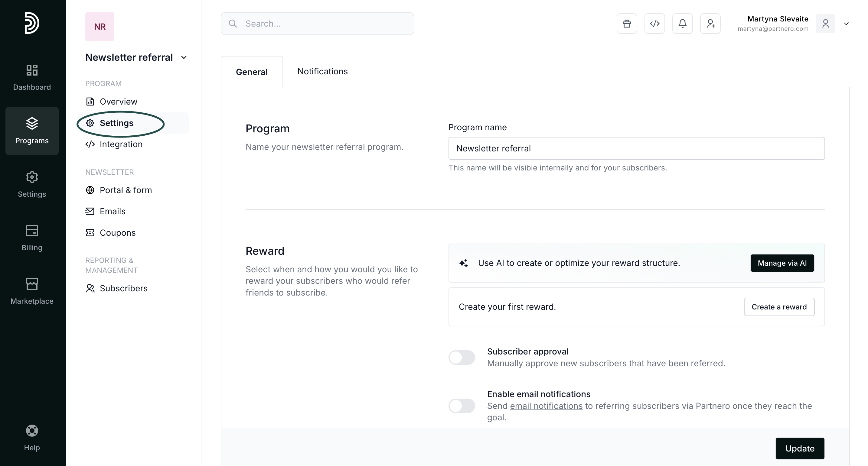The width and height of the screenshot is (868, 466).
Task: Switch to the Notifications tab
Action: click(322, 71)
